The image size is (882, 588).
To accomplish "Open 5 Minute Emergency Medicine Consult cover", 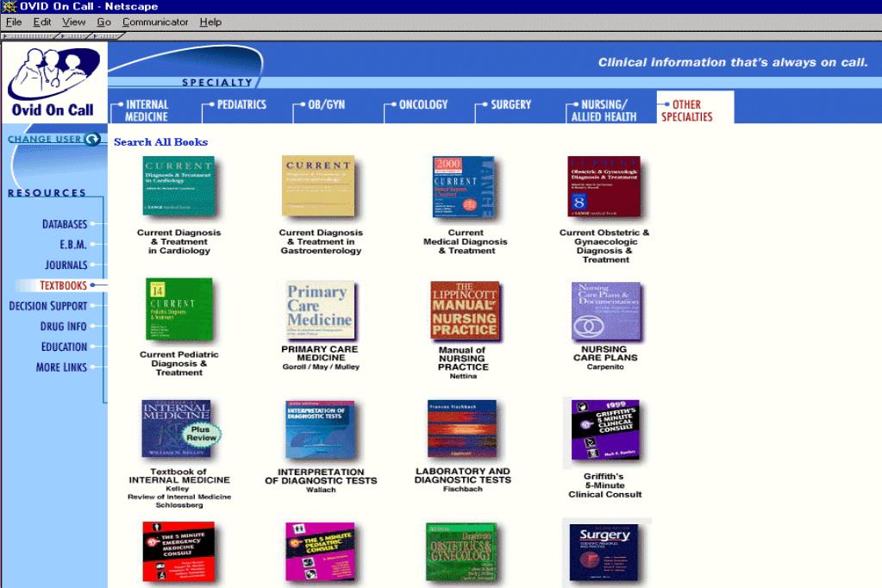I will (178, 552).
